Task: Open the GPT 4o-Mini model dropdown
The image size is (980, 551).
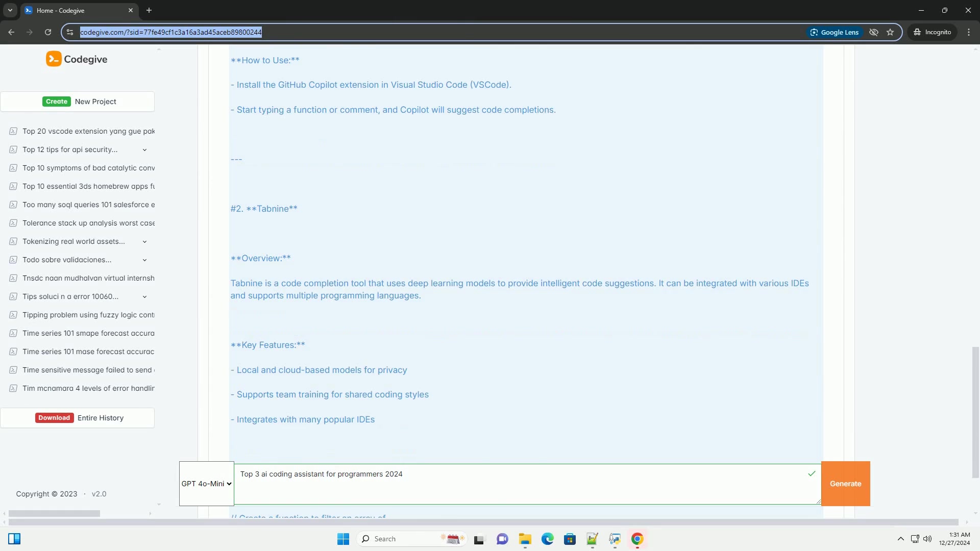Action: pos(207,484)
